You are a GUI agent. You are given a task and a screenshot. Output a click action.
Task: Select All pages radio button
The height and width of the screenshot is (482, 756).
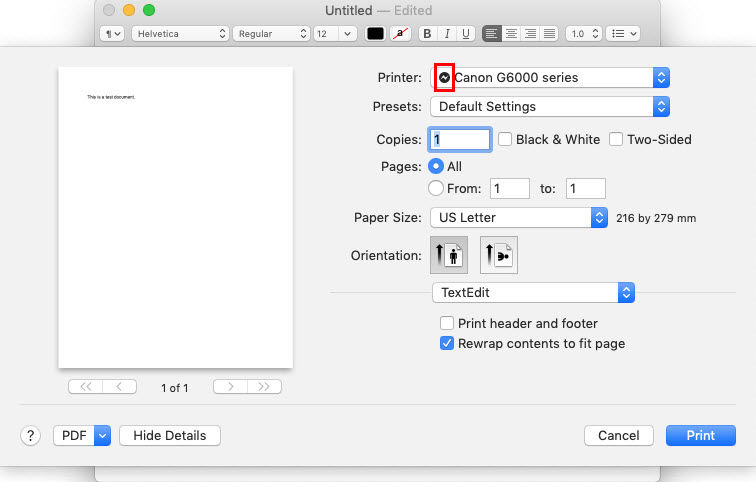[x=436, y=166]
